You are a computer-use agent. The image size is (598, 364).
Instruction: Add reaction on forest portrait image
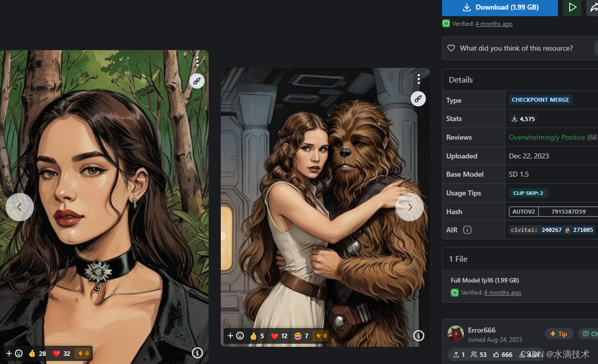(x=14, y=353)
